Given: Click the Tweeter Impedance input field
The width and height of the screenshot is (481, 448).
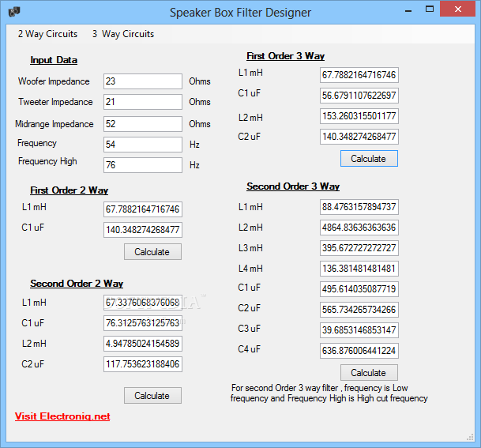Looking at the screenshot, I should pyautogui.click(x=143, y=102).
